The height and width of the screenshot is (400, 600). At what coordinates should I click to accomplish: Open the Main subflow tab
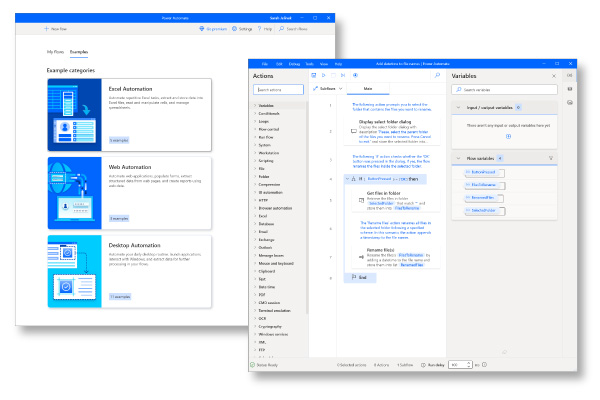(x=368, y=88)
